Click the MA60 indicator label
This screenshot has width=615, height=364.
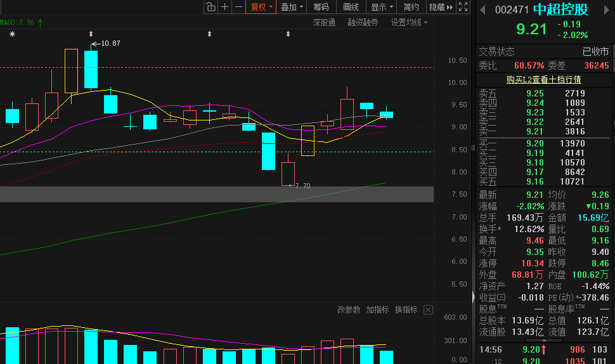(21, 23)
